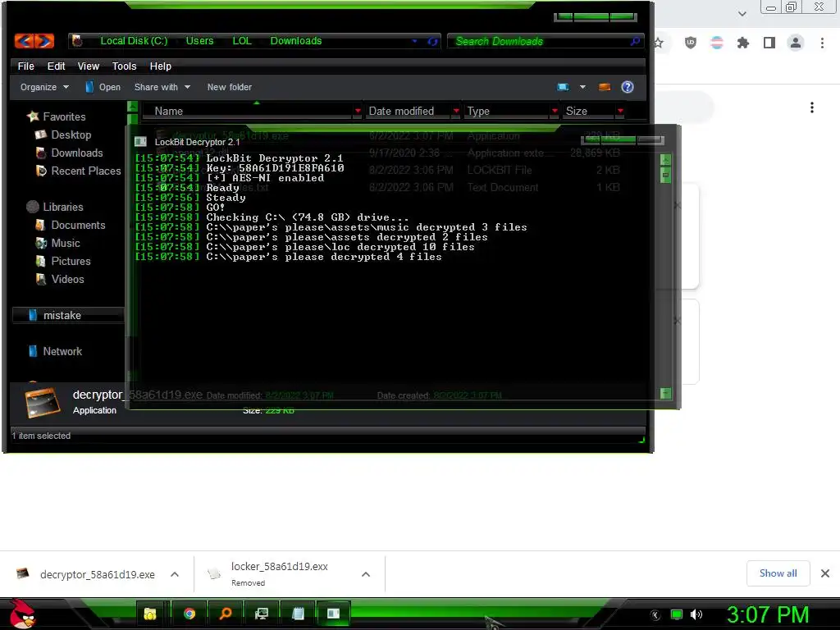Select Music library

(57, 243)
